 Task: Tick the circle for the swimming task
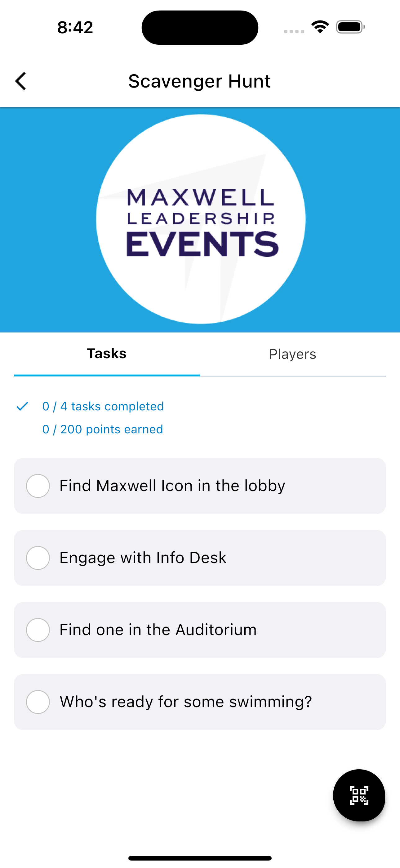coord(38,702)
